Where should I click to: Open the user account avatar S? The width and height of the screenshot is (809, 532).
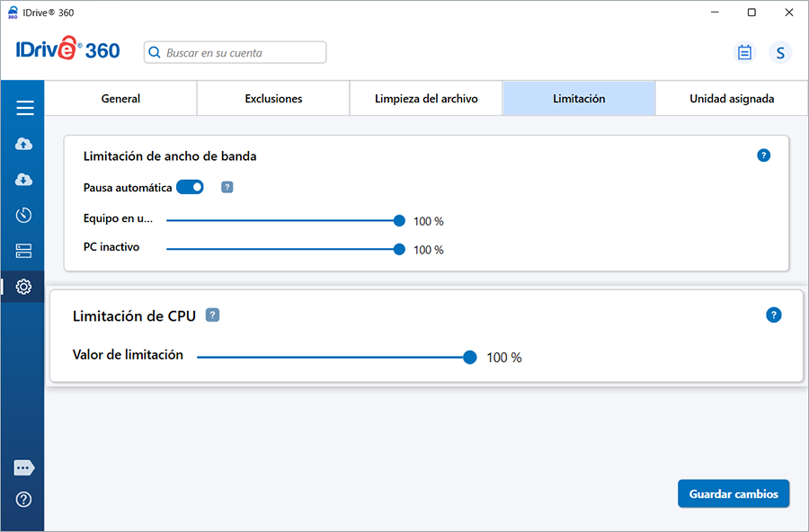[779, 52]
